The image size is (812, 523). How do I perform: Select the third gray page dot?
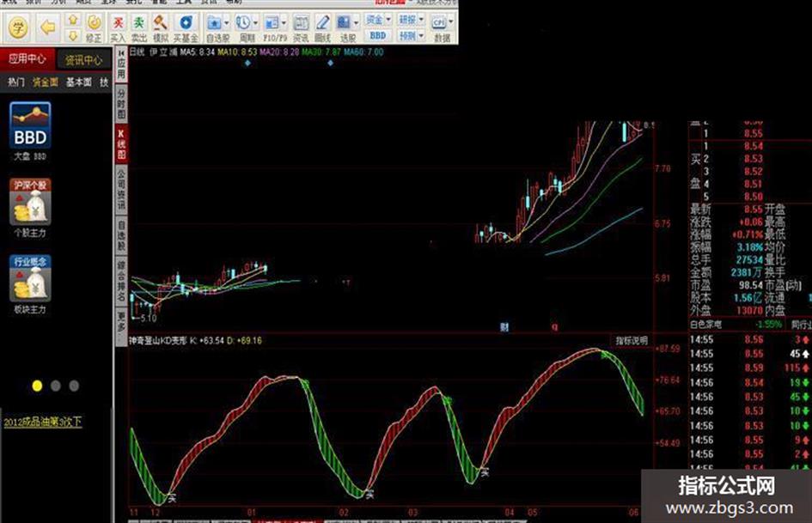tap(74, 386)
